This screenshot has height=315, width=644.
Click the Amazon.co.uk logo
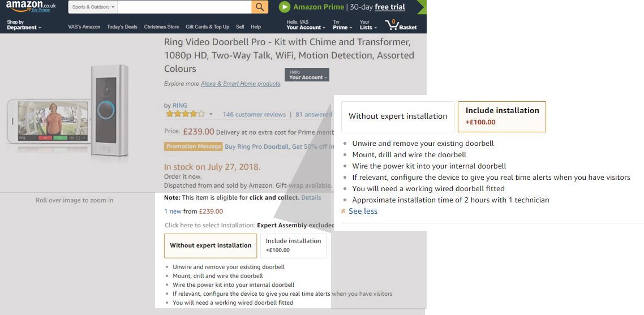tap(31, 6)
